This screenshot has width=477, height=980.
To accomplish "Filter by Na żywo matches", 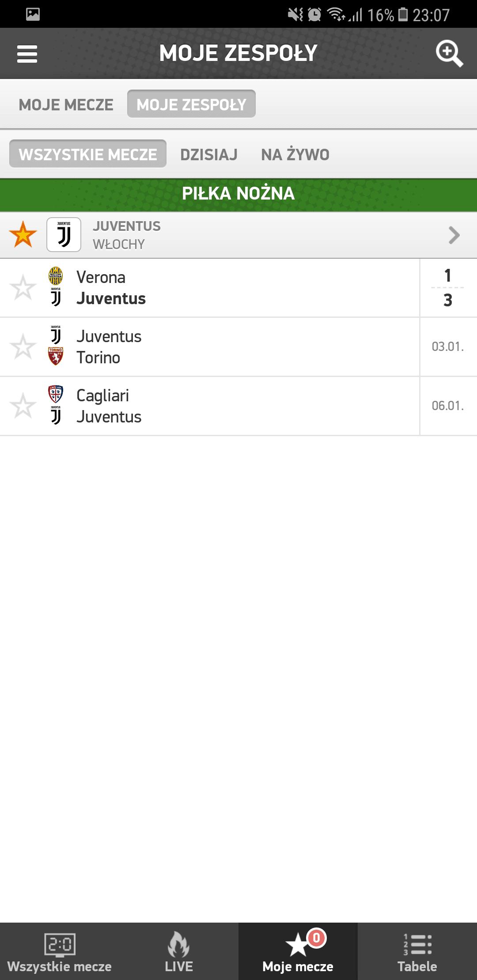I will pyautogui.click(x=295, y=155).
